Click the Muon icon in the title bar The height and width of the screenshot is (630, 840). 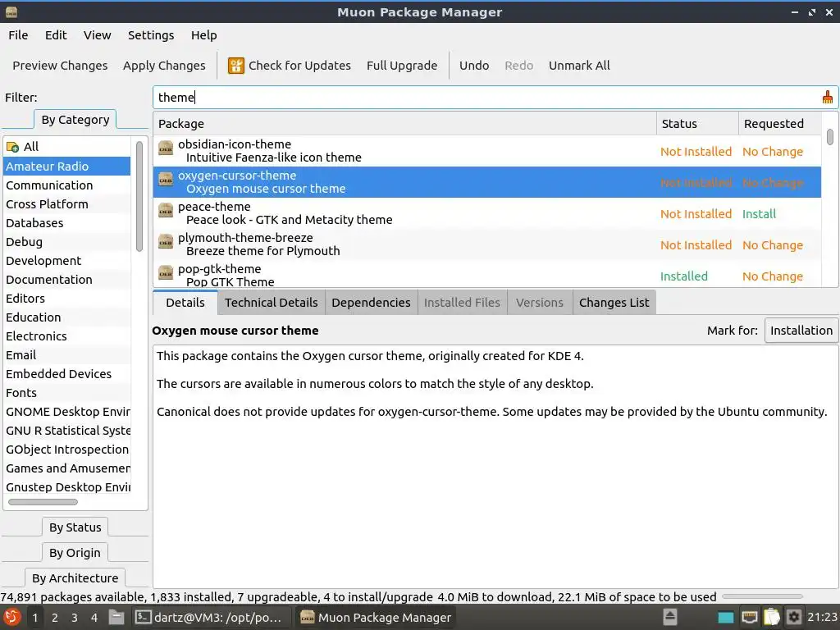(x=11, y=11)
